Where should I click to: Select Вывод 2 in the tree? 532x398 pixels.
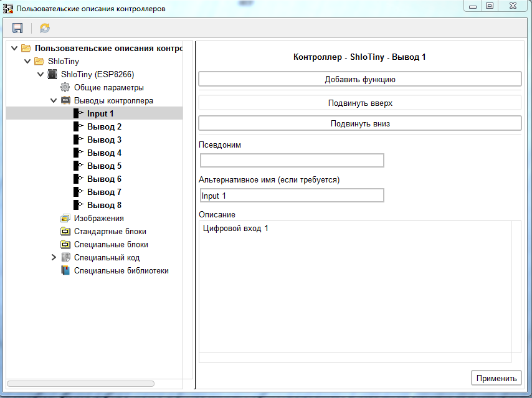[104, 126]
